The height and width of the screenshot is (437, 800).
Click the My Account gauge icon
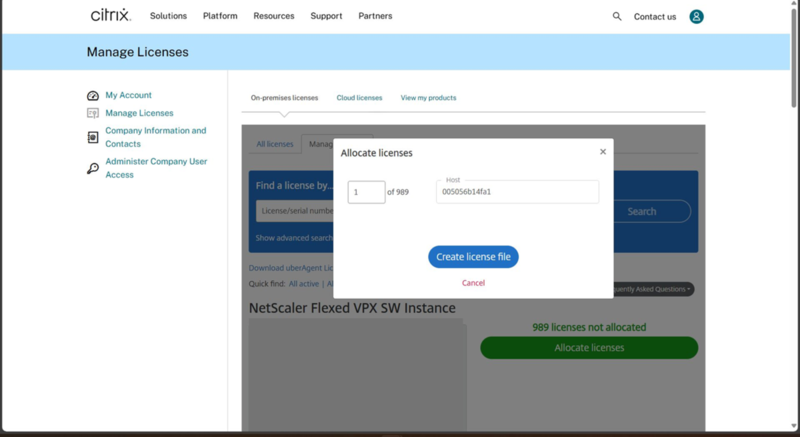[x=93, y=95]
